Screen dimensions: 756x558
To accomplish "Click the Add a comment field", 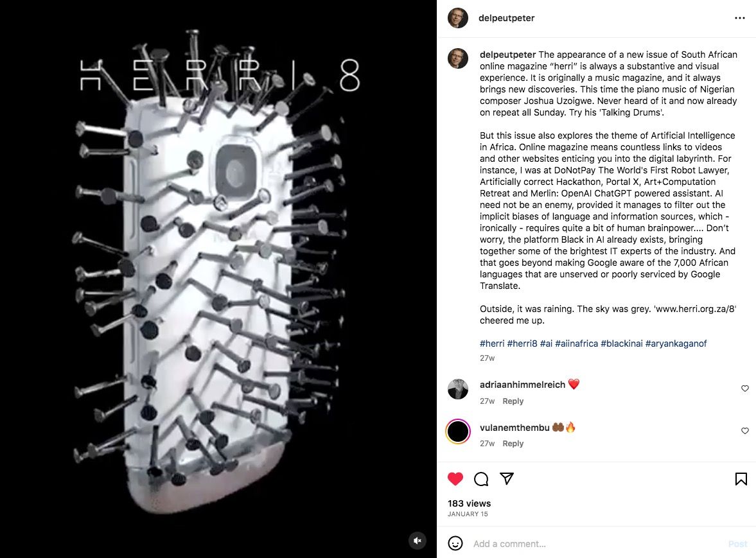I will [597, 543].
